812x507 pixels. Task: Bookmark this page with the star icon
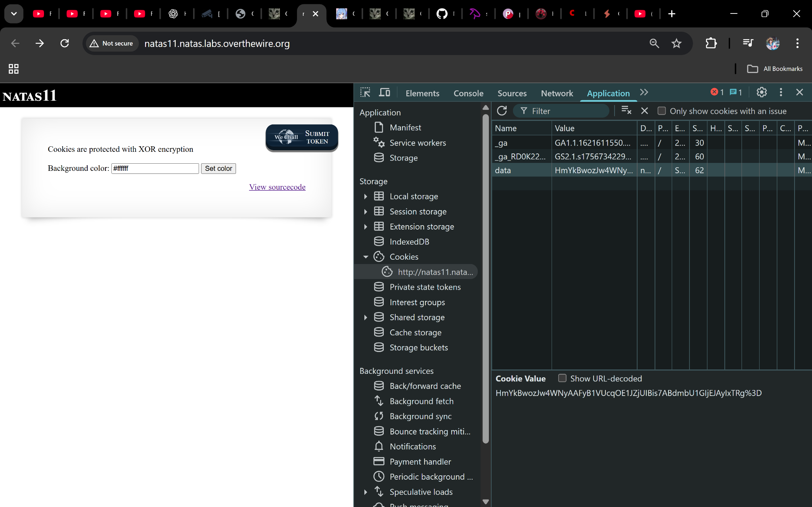click(x=676, y=44)
